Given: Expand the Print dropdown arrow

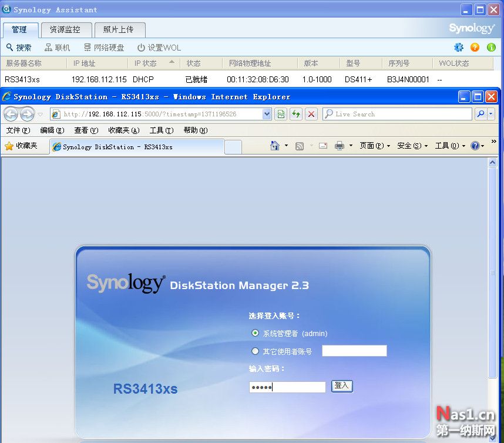Looking at the screenshot, I should [x=351, y=146].
